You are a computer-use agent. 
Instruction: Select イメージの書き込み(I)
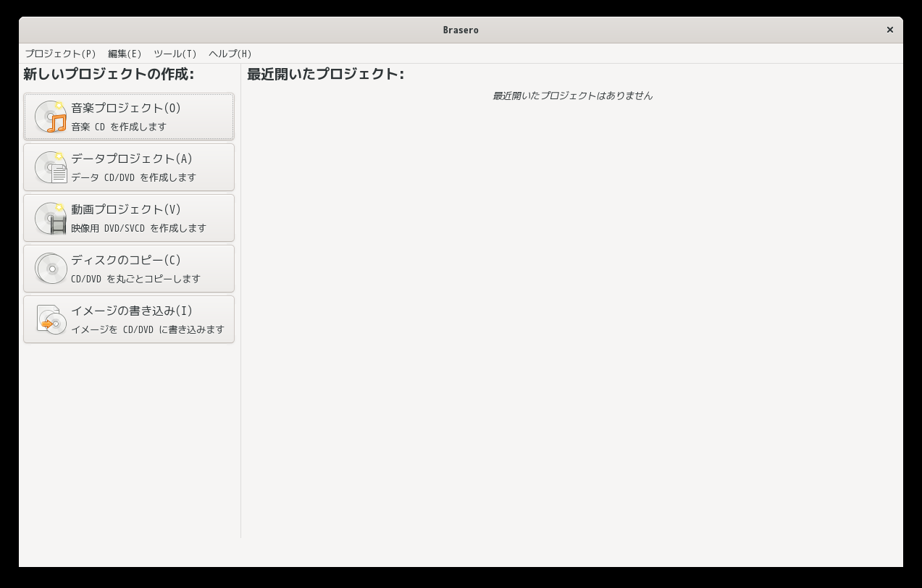(129, 319)
